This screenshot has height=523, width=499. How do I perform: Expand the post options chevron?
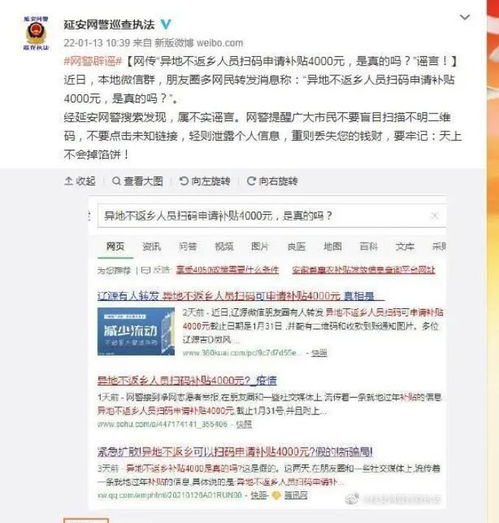[x=465, y=17]
